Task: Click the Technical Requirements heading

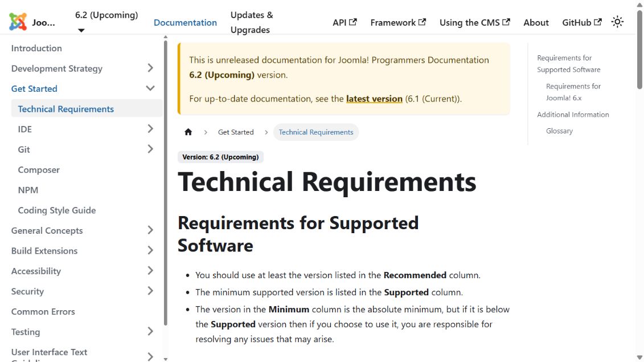Action: tap(327, 182)
